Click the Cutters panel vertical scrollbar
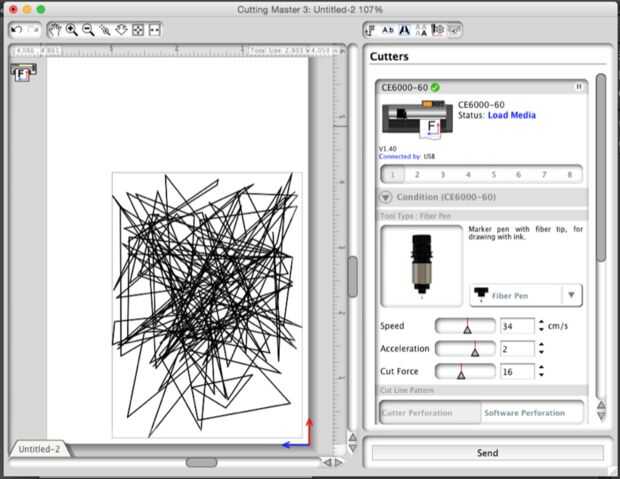Image resolution: width=620 pixels, height=479 pixels. (x=601, y=168)
